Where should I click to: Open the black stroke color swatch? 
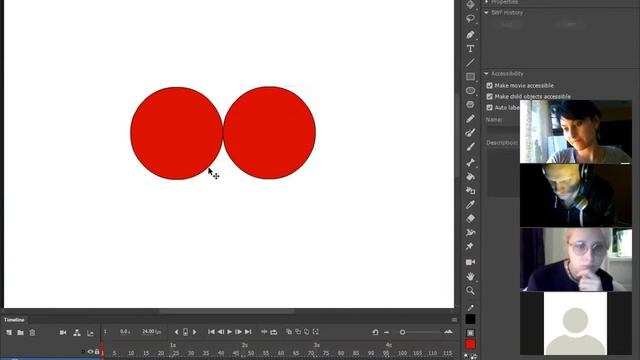coord(470,319)
